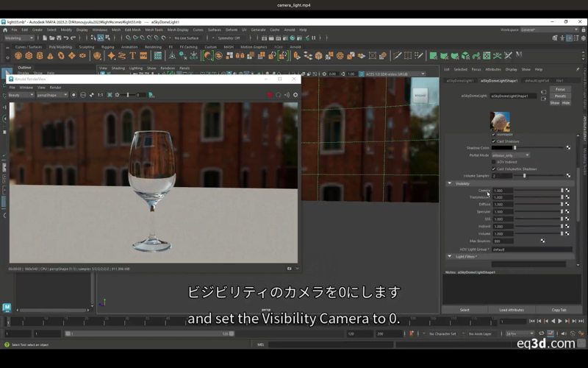Screen dimensions: 588x368
Task: Select the Type text tool shelf icon
Action: coord(133,55)
